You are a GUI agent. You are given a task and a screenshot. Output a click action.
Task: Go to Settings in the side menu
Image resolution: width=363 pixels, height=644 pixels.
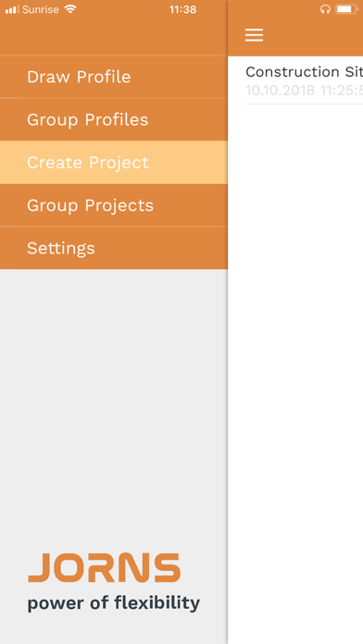[x=114, y=248]
